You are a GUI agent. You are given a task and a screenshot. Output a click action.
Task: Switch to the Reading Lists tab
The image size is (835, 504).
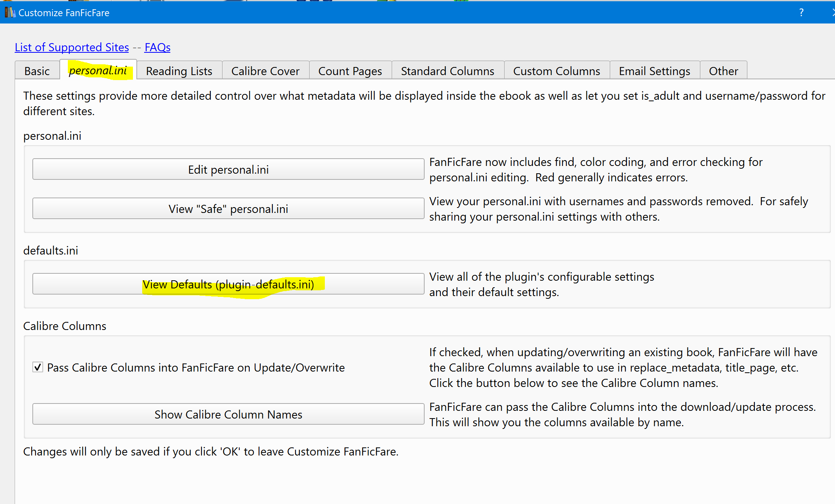[x=179, y=71]
